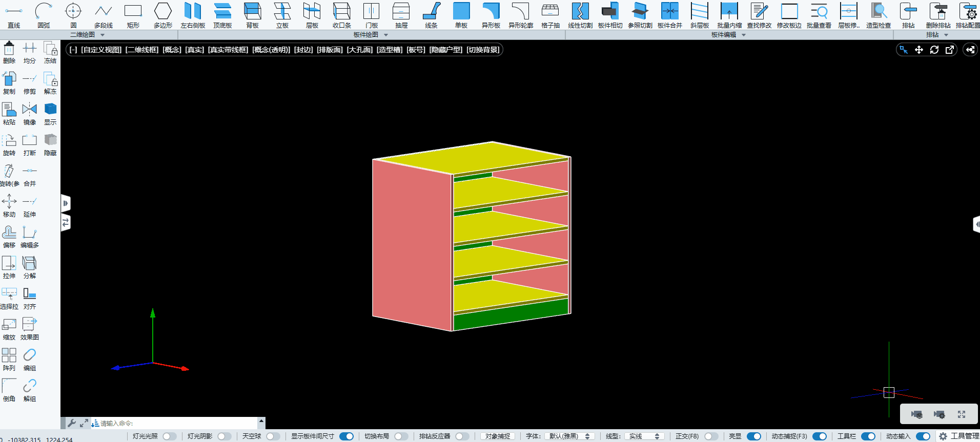The image size is (980, 442).
Task: Activate the 线性切割 linear cut tool
Action: (580, 15)
